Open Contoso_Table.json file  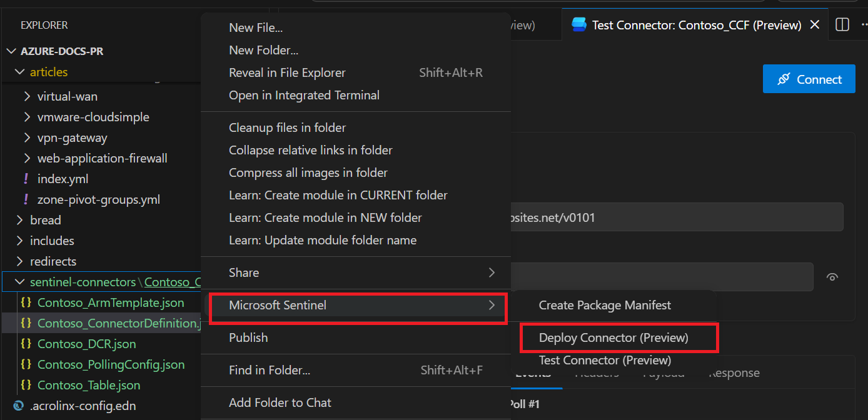(x=89, y=385)
